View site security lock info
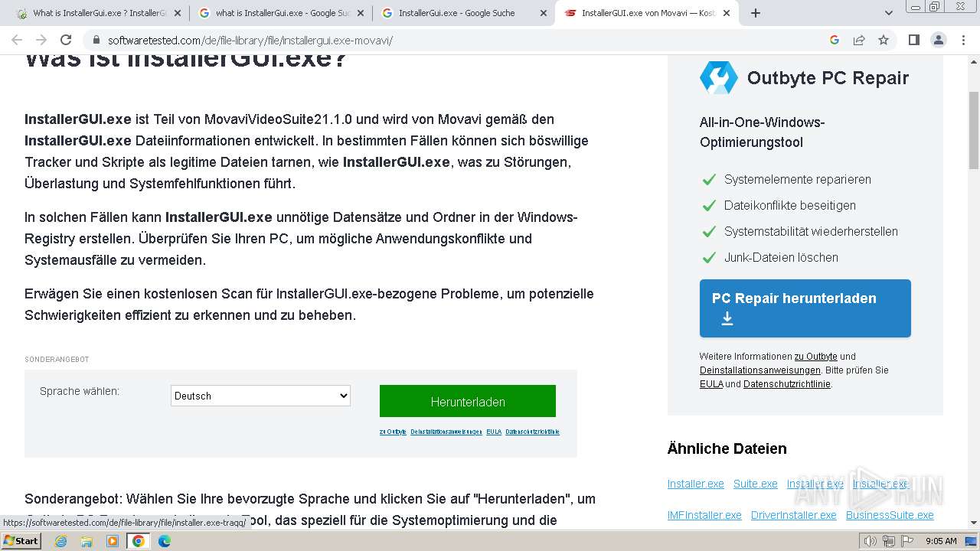Viewport: 980px width, 551px height. 96,41
